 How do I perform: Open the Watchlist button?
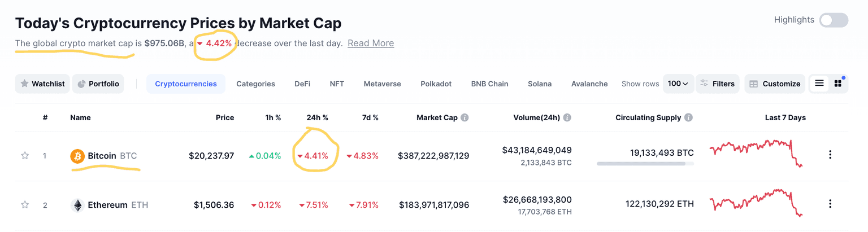[42, 84]
